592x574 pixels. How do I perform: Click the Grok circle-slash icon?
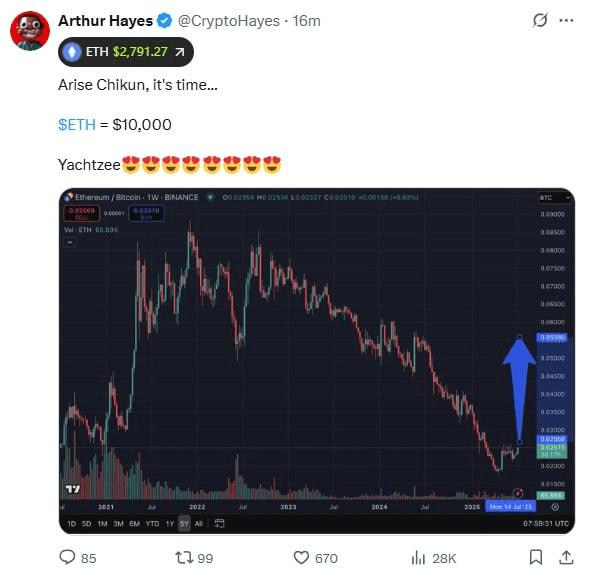click(x=540, y=20)
